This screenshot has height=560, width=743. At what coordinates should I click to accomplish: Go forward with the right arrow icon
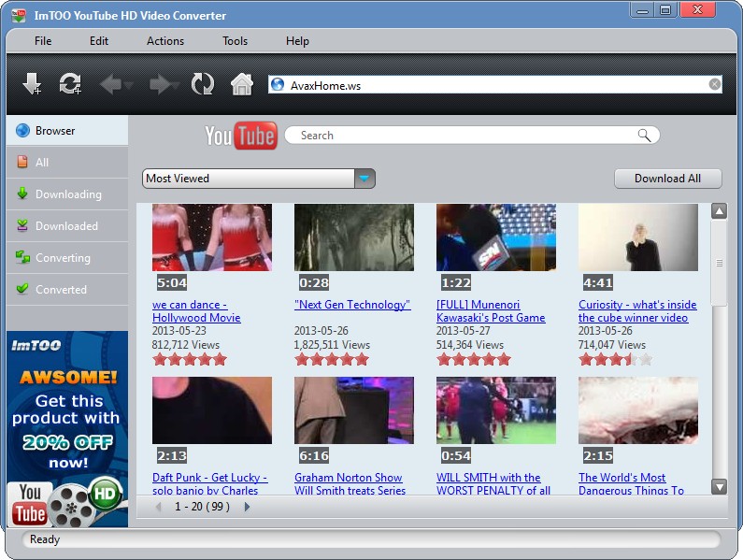(160, 85)
